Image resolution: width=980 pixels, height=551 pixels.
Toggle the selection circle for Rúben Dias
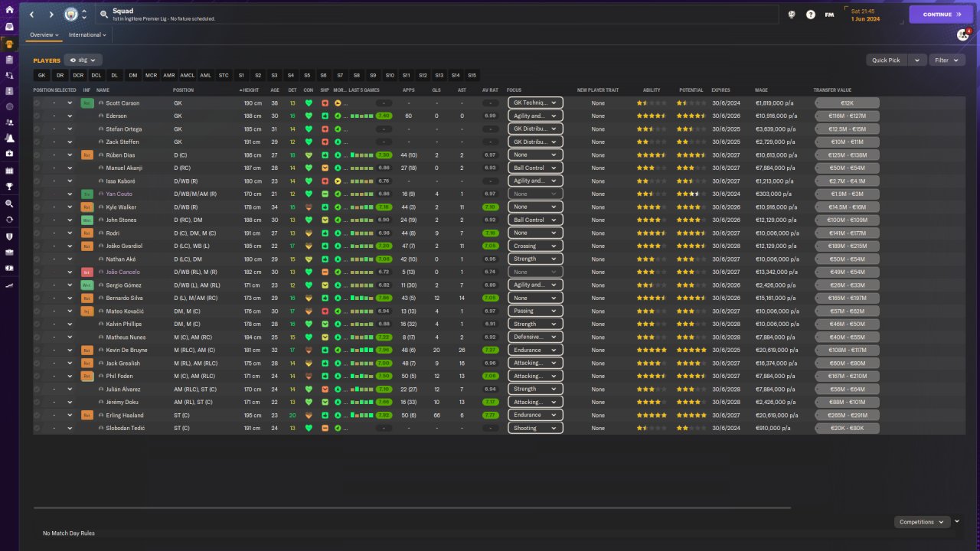37,155
